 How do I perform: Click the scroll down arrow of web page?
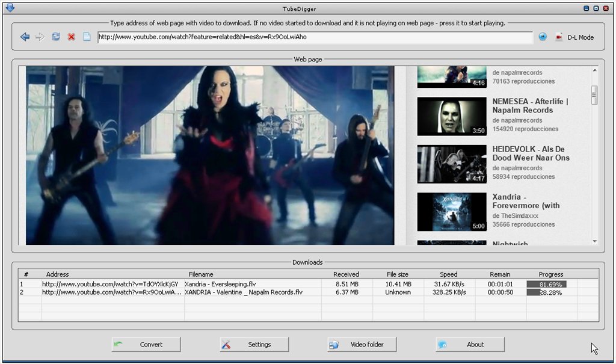click(594, 241)
